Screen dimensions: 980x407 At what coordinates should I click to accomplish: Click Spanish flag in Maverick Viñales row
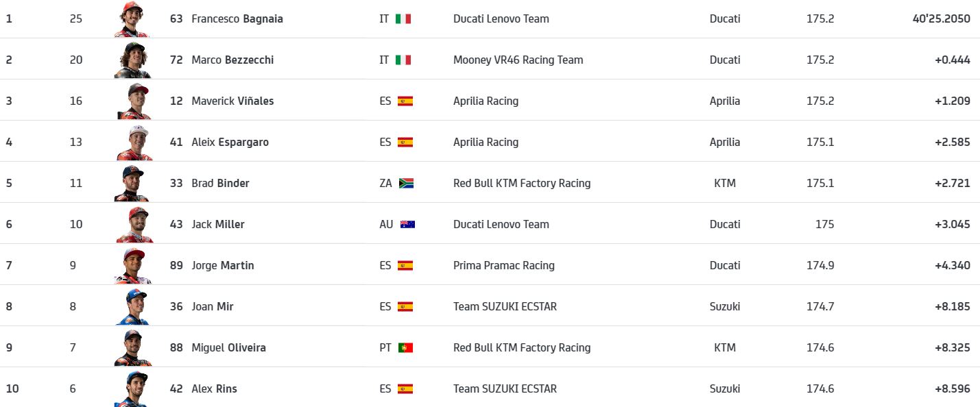(405, 101)
